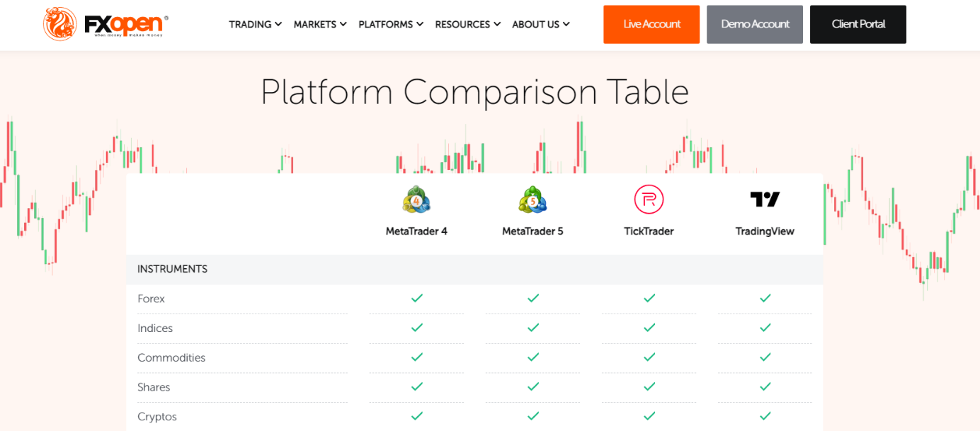The width and height of the screenshot is (980, 431).
Task: Toggle the Indices availability for MetaTrader 5
Action: point(532,328)
